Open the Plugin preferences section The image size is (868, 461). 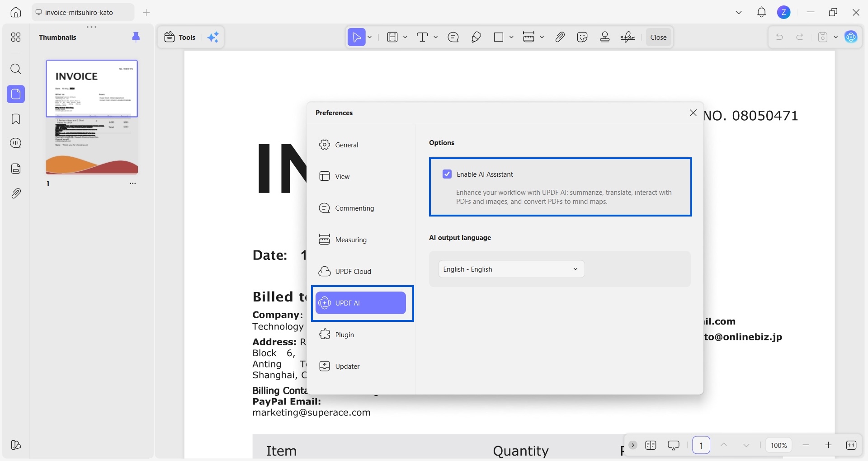click(361, 334)
